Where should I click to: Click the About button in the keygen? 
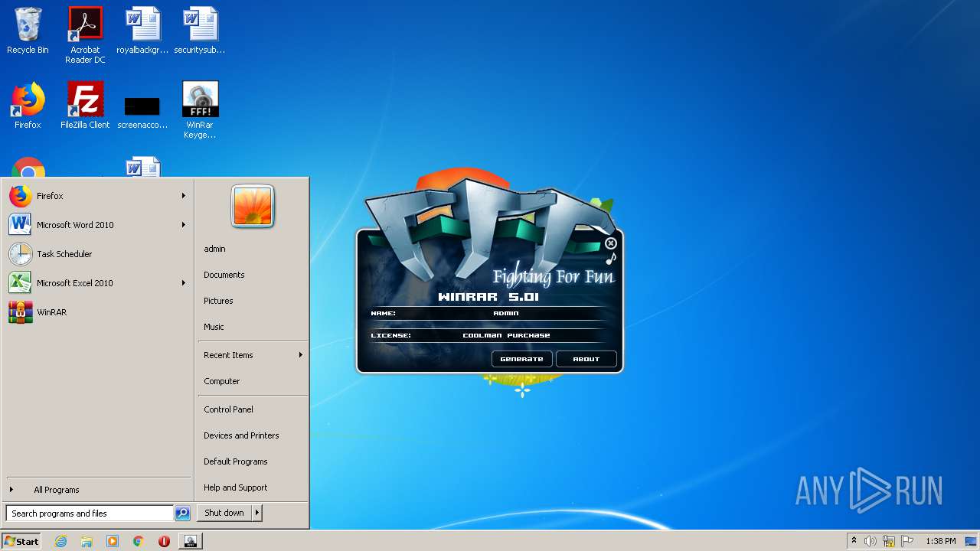coord(586,359)
